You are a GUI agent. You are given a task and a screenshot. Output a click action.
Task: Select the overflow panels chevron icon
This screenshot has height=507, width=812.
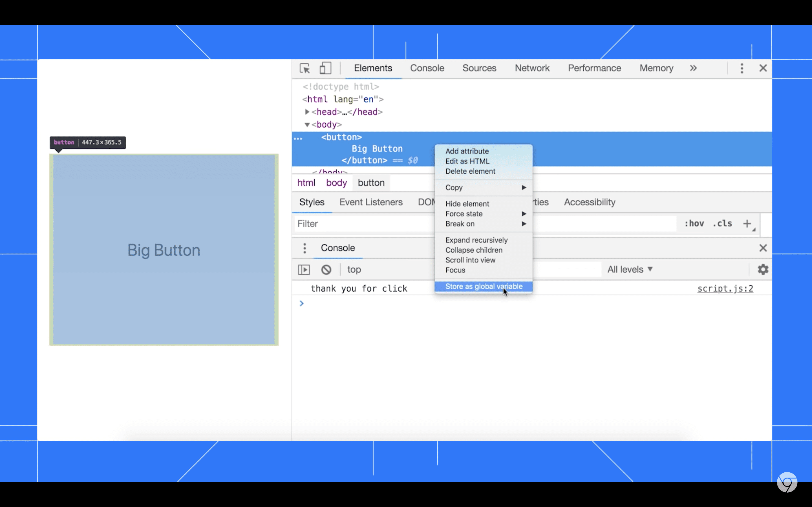tap(693, 68)
